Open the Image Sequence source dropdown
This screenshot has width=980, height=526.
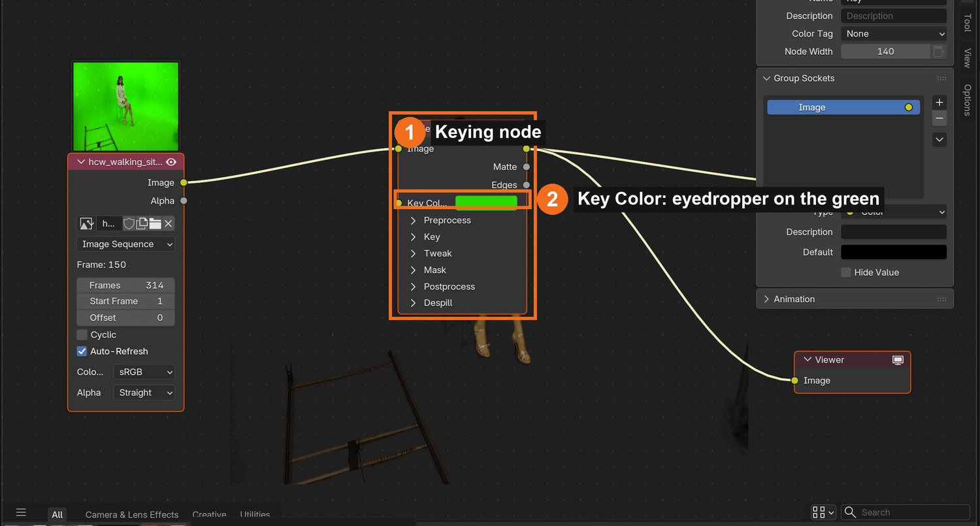tap(126, 244)
